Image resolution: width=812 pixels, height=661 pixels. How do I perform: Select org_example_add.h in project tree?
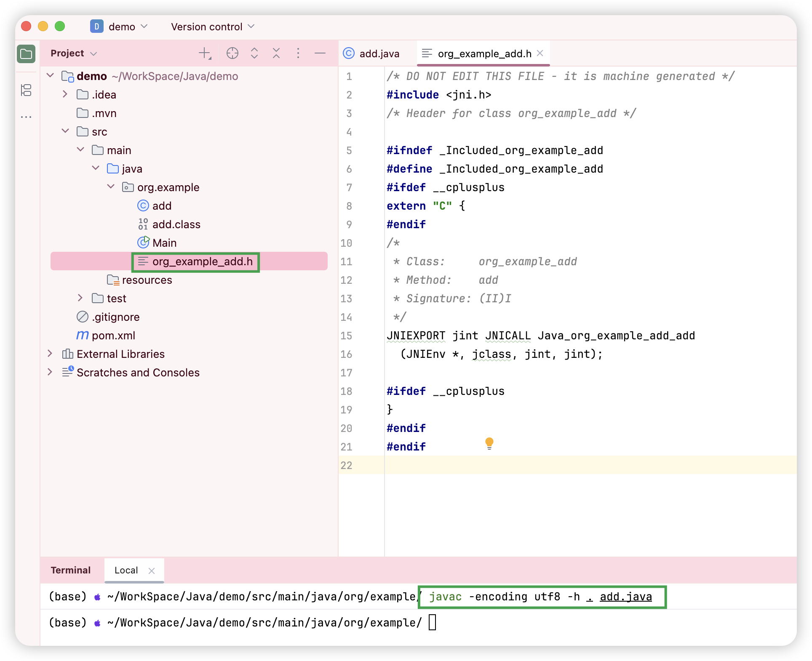click(x=202, y=261)
